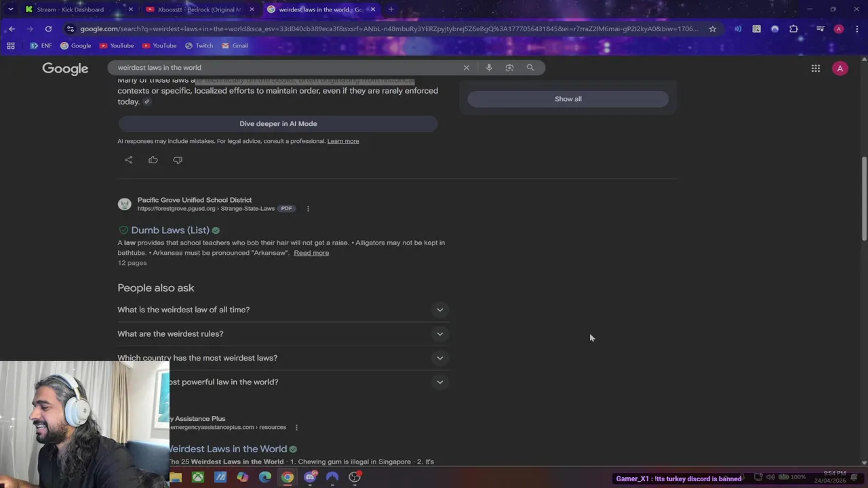Give the AI overview a thumbs down

(178, 160)
